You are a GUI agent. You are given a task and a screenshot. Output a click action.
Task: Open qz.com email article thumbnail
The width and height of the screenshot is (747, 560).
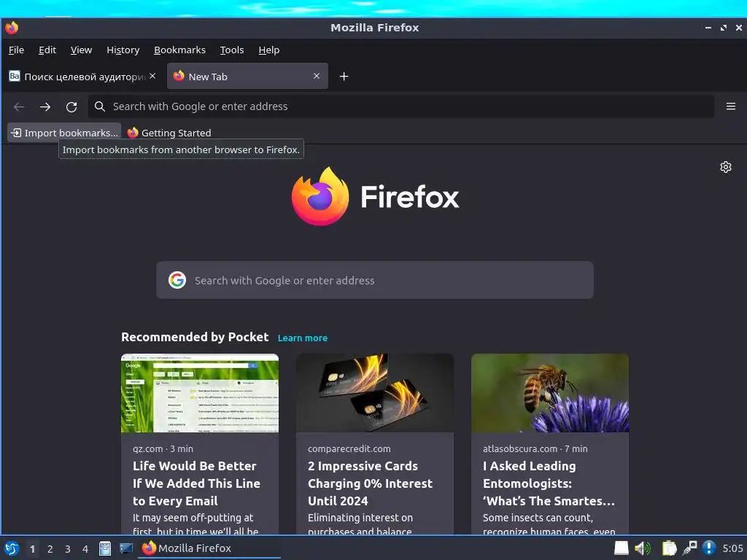[x=200, y=393]
